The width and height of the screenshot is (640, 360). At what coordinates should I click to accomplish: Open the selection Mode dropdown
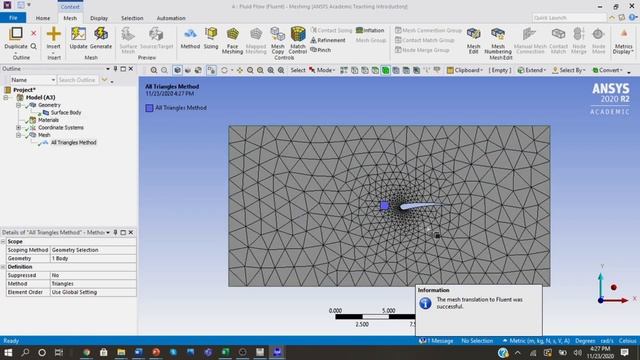point(322,70)
